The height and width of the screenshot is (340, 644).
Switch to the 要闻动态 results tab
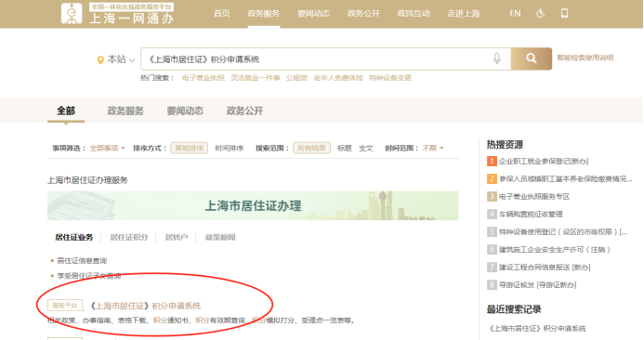tap(185, 111)
